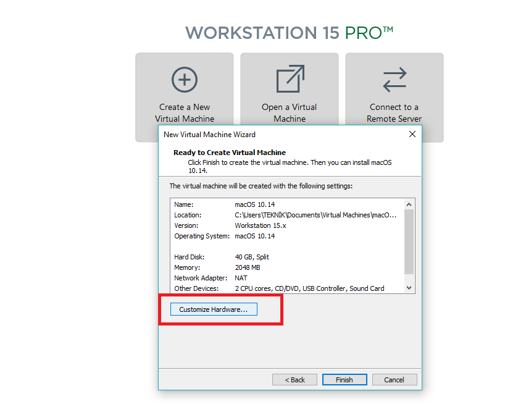
Task: Click the plus icon for Create a New Virtual Machine
Action: pyautogui.click(x=184, y=80)
